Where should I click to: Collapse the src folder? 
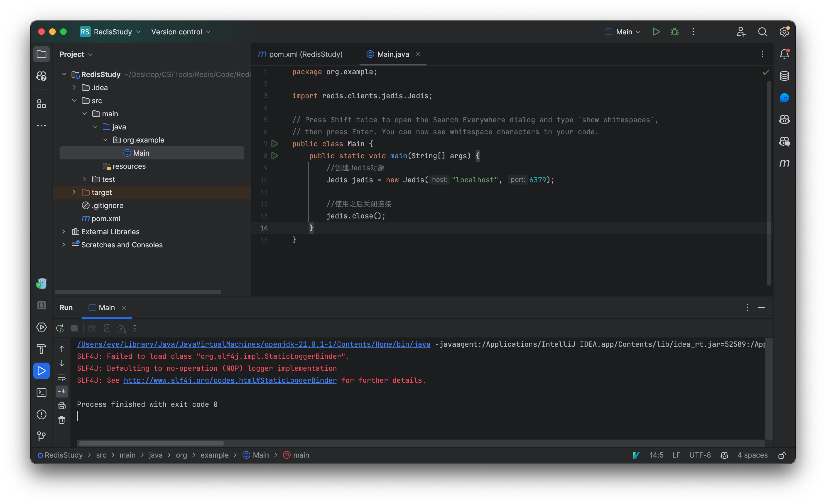pyautogui.click(x=74, y=100)
